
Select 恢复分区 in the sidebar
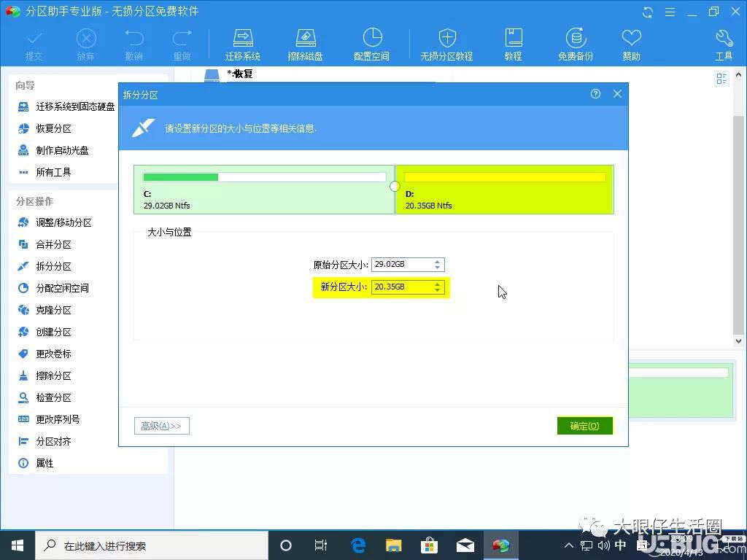click(x=44, y=128)
